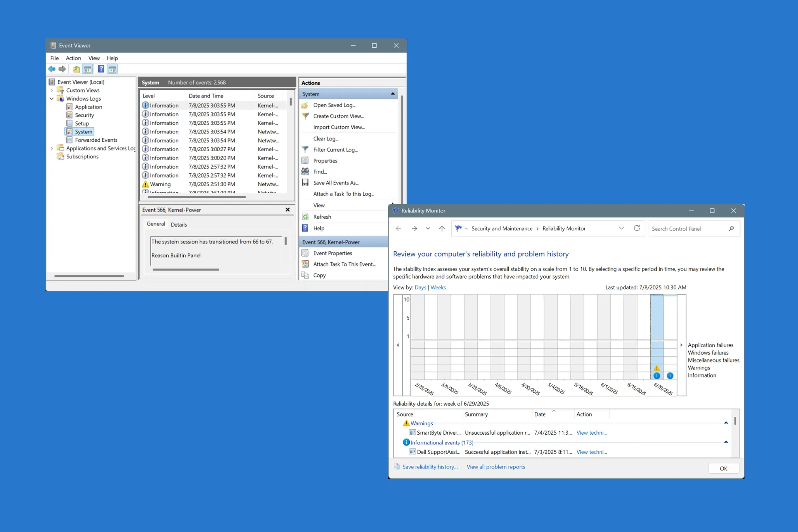Switch View by to Weeks
798x532 pixels.
coord(438,287)
